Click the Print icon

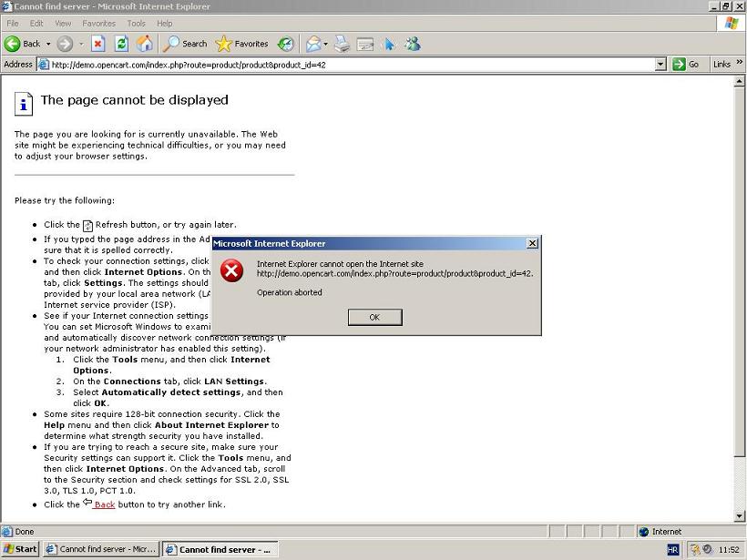[342, 44]
